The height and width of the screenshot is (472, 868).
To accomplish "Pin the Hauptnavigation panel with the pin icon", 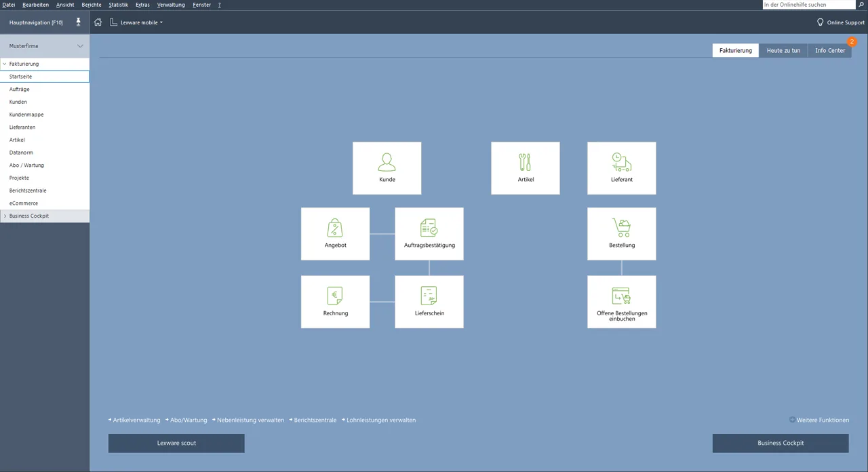I will 78,22.
